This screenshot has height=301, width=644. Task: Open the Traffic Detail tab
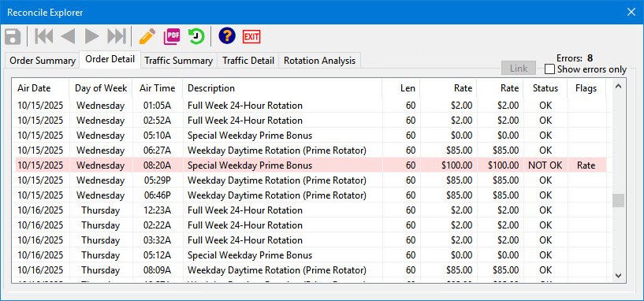(248, 61)
